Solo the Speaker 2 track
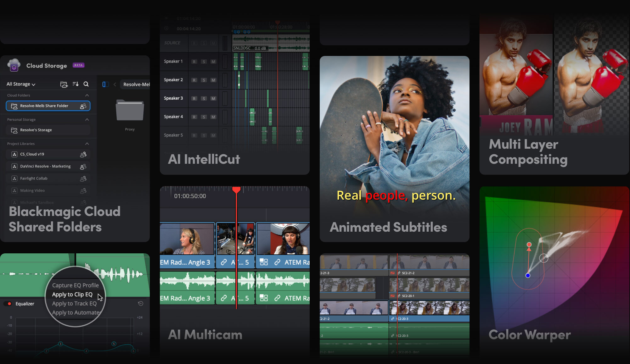630x364 pixels. pyautogui.click(x=204, y=80)
